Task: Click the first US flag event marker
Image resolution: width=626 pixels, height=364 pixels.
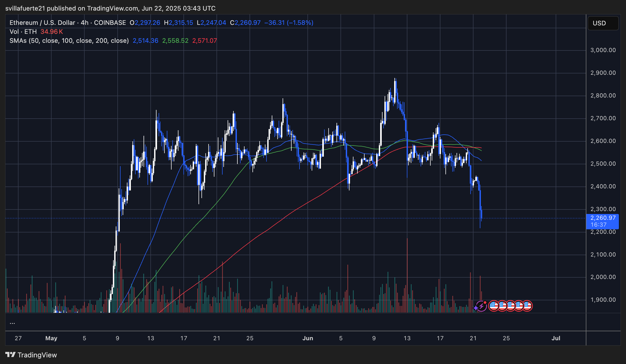Action: click(x=494, y=306)
